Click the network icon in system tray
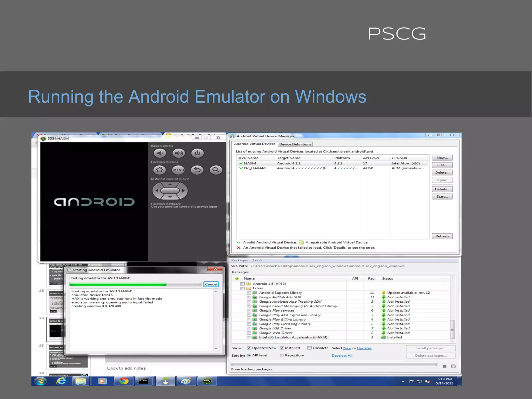Viewport: 532px width, 399px height. (420, 381)
